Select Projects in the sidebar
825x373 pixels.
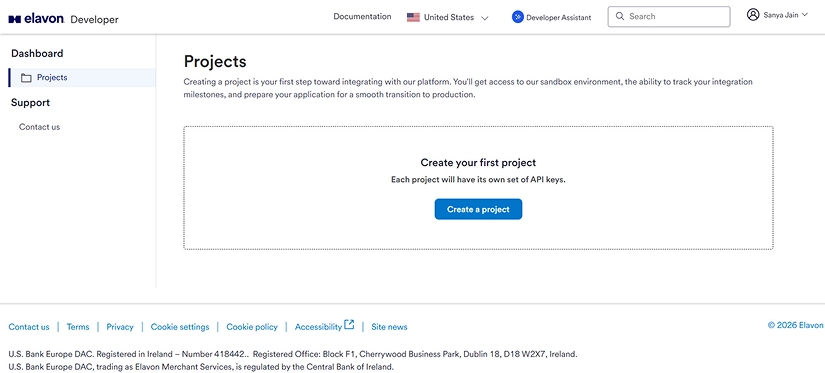click(82, 77)
